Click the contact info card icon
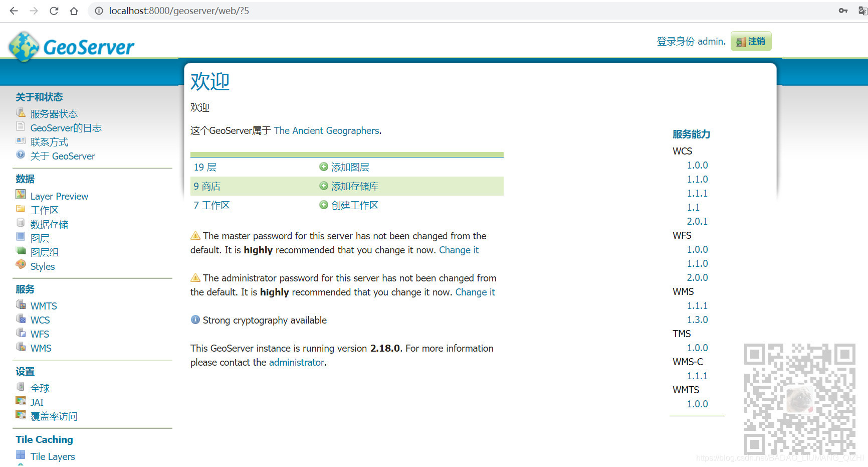This screenshot has width=868, height=467. [x=21, y=140]
